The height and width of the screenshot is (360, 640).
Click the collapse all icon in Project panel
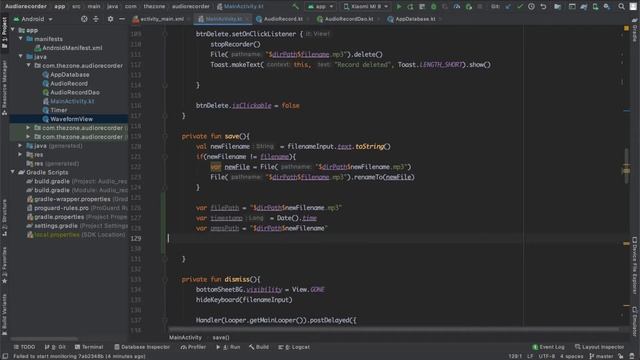coord(96,19)
